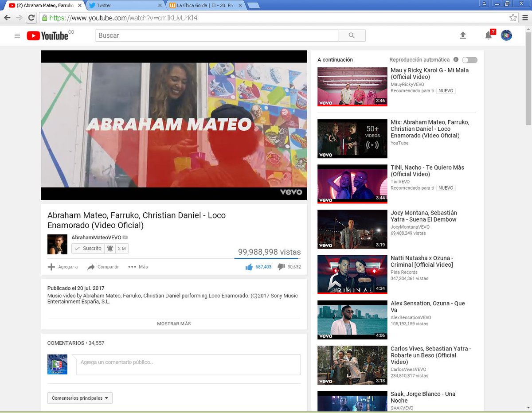Open Comentarios principales sort dropdown
The height and width of the screenshot is (413, 532).
tap(80, 398)
